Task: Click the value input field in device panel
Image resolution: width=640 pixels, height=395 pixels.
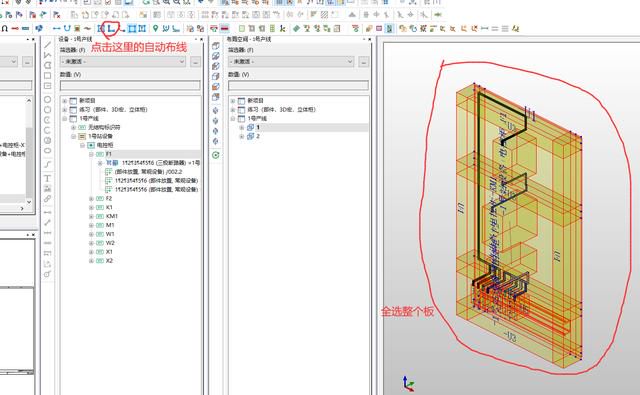Action: (130, 85)
